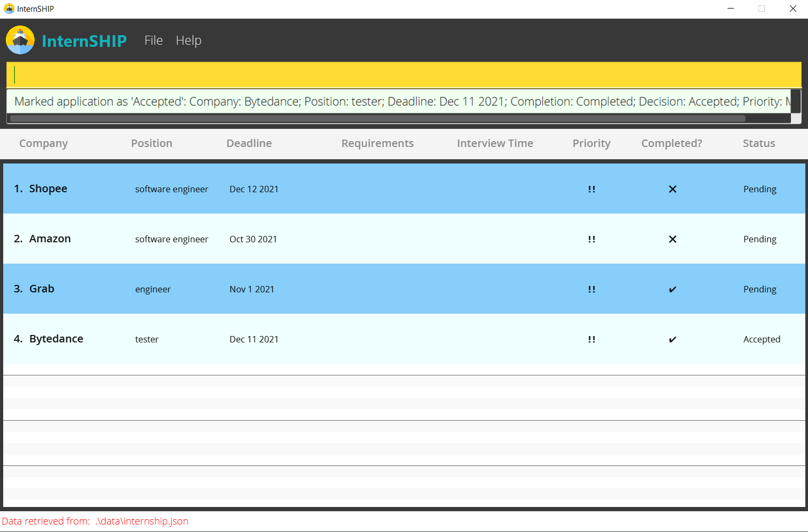Click the Position column header

pyautogui.click(x=152, y=143)
